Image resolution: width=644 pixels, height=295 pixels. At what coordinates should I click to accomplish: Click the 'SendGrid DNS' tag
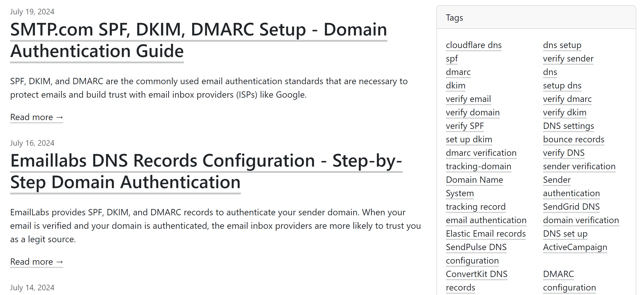[x=571, y=207]
